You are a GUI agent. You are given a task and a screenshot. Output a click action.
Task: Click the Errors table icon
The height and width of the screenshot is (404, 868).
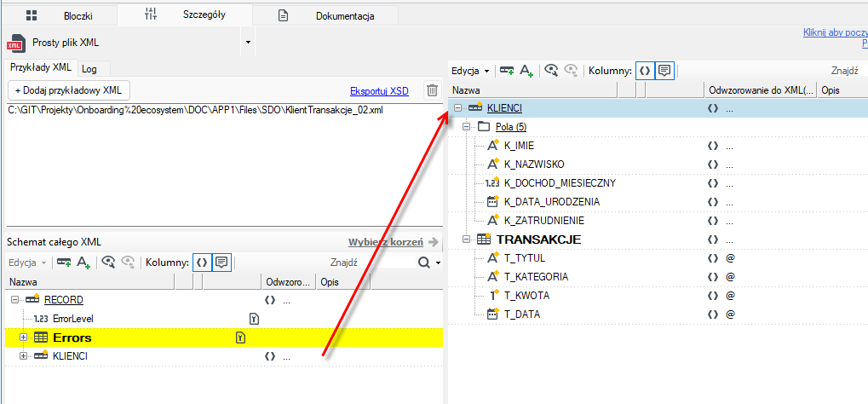click(x=41, y=338)
